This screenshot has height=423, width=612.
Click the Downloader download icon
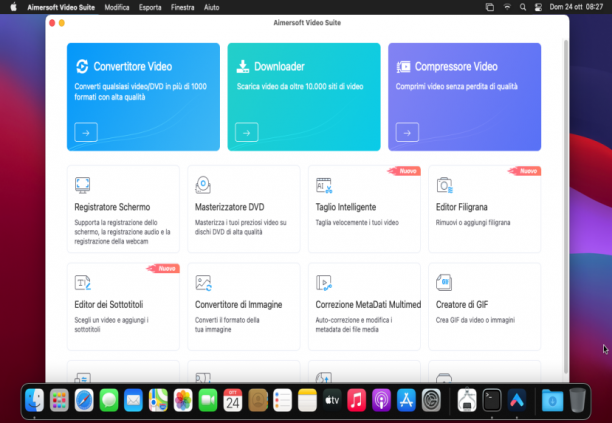tap(242, 66)
